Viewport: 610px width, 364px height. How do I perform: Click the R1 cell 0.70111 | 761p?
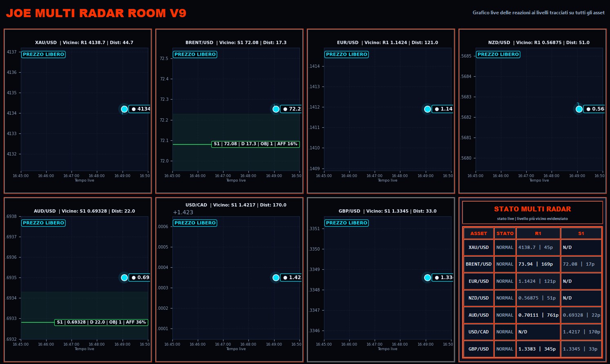coord(538,315)
